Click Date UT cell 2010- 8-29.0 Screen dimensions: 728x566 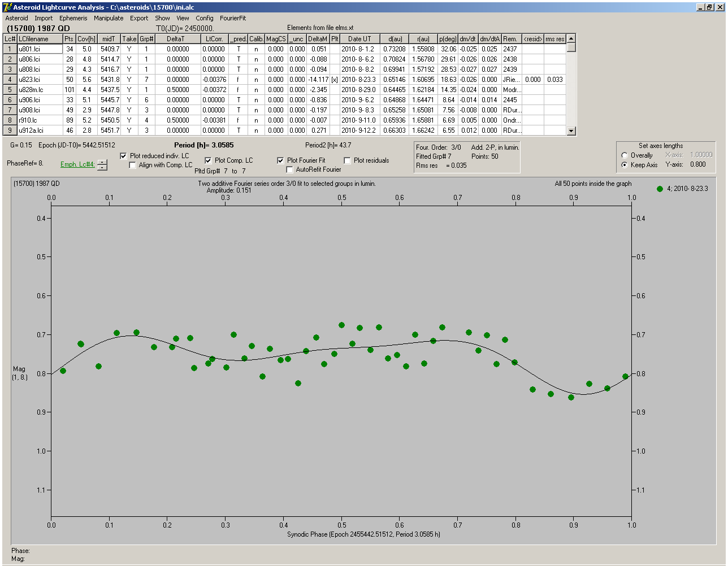coord(359,90)
